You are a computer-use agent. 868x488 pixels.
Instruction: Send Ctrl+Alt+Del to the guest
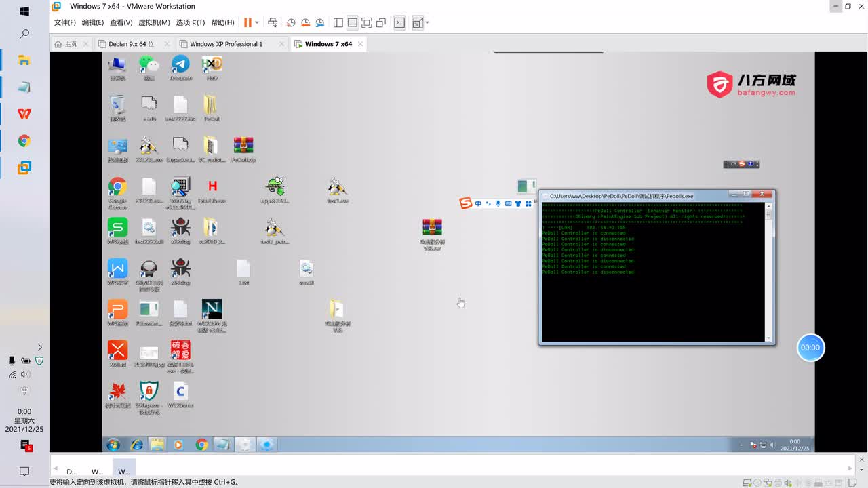pyautogui.click(x=273, y=22)
